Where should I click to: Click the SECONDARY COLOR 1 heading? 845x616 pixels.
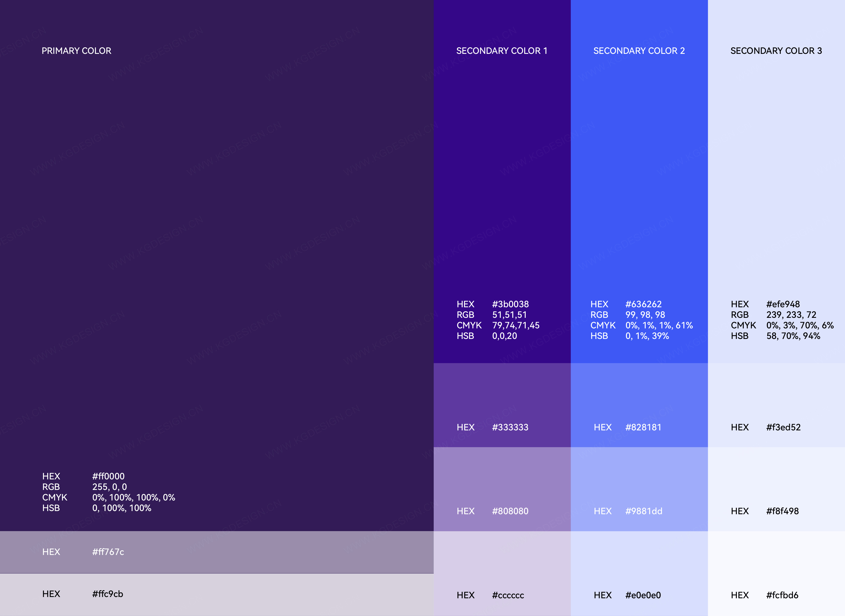502,51
